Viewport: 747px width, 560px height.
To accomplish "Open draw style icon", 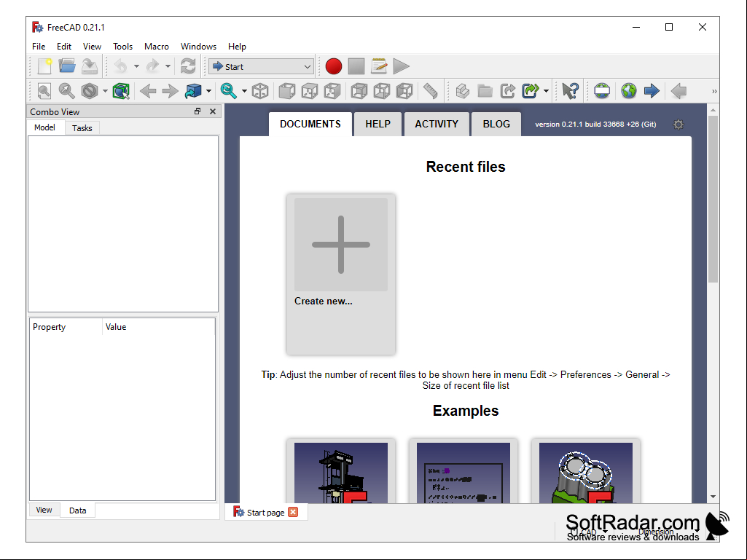I will click(x=90, y=91).
